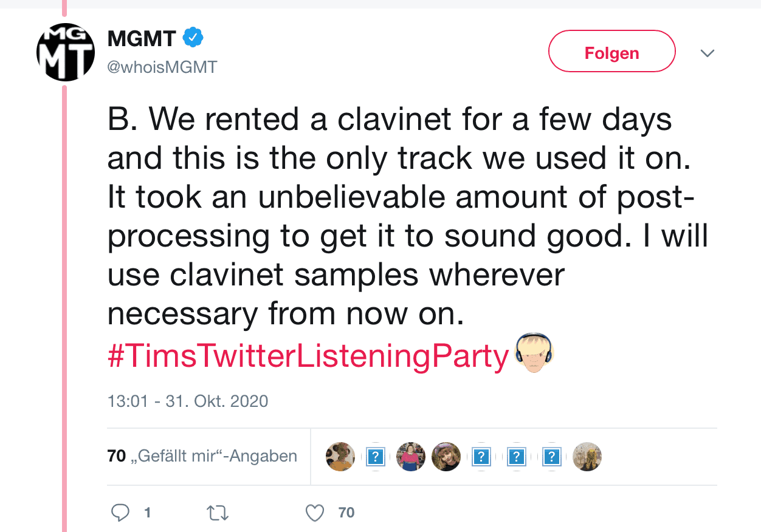View the 70 „Gefällt mir“-Angaben list
Image resolution: width=761 pixels, height=532 pixels.
click(x=202, y=456)
